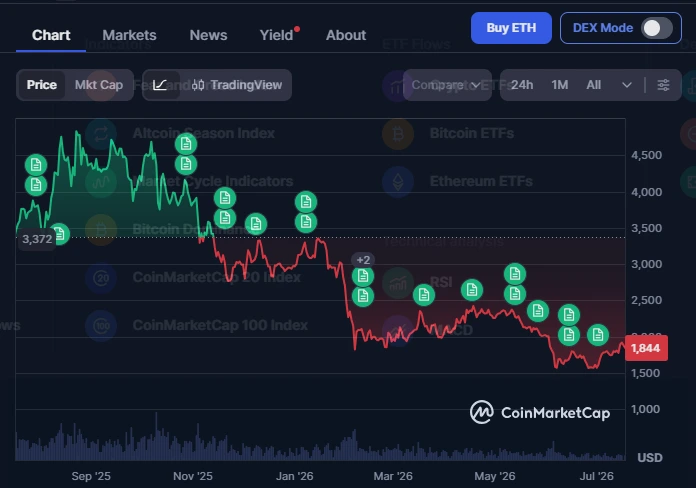Toggle the DEX Mode switch
The width and height of the screenshot is (696, 488).
tap(656, 28)
